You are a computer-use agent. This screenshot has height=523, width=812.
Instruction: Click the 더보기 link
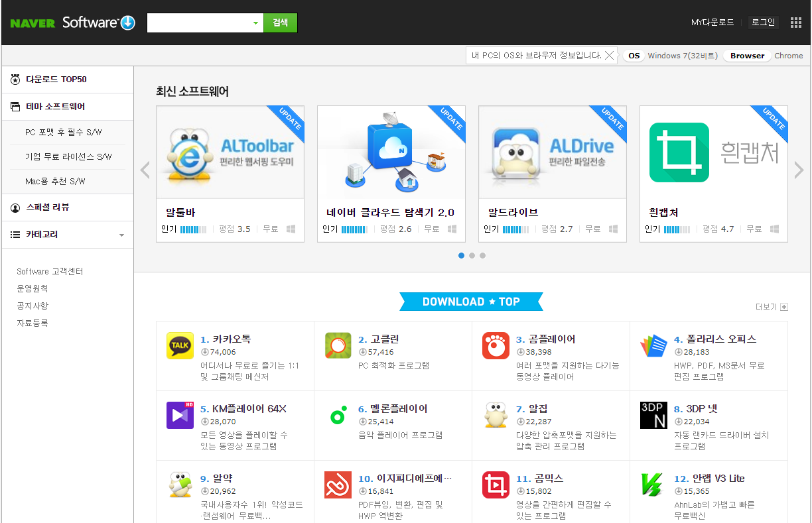click(x=766, y=307)
